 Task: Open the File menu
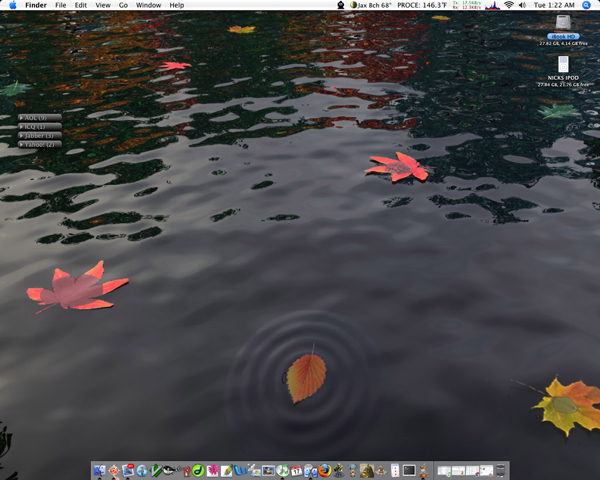tap(60, 5)
